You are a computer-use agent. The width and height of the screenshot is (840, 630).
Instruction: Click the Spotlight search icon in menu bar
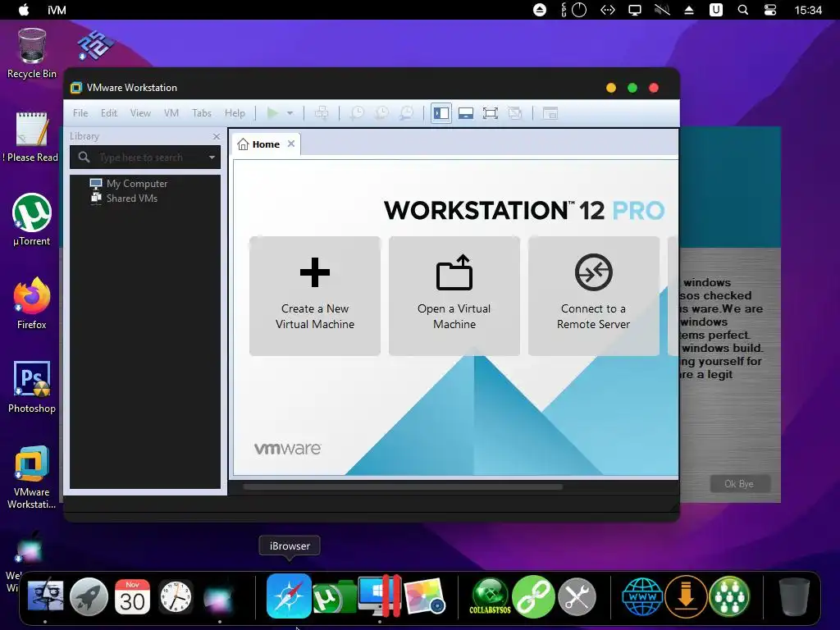pos(743,10)
